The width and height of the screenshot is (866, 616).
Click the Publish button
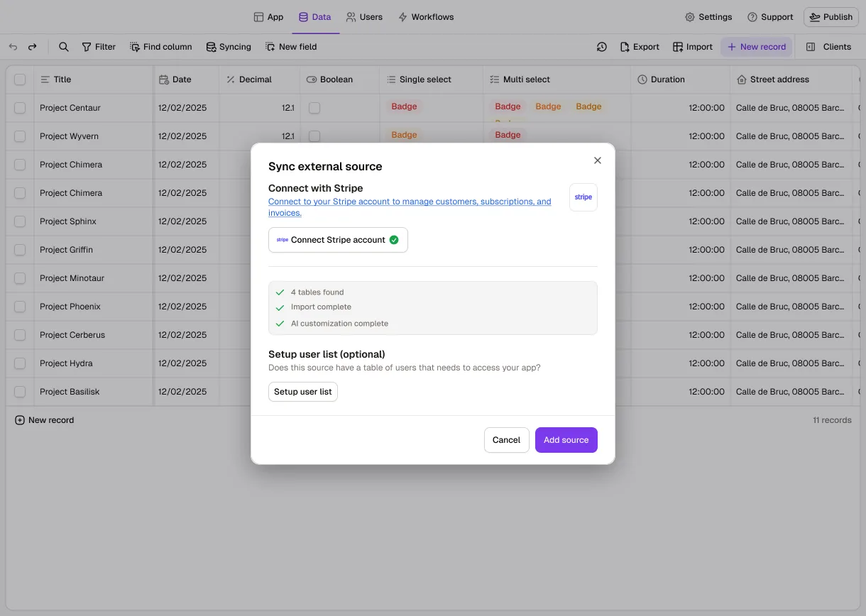[x=831, y=17]
